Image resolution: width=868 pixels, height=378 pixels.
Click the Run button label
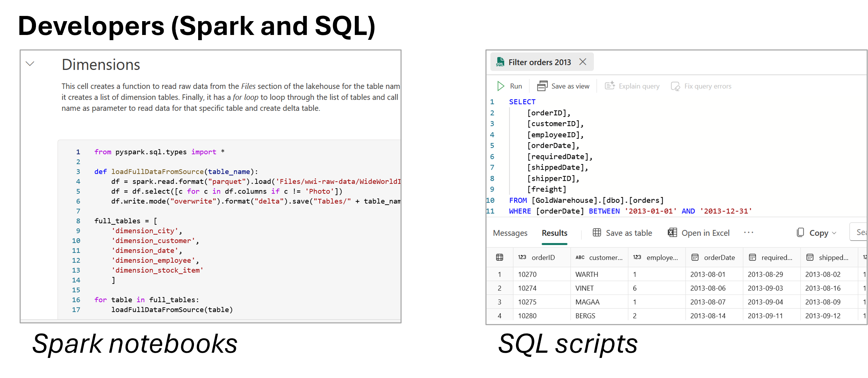tap(516, 86)
